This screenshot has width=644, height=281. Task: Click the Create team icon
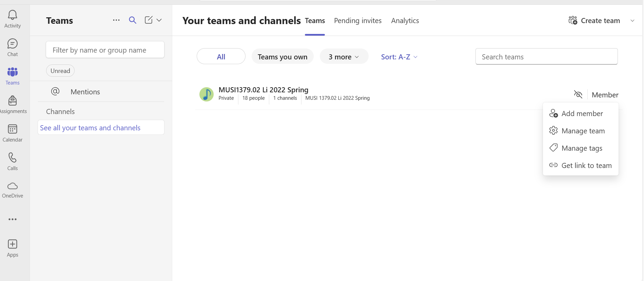573,20
